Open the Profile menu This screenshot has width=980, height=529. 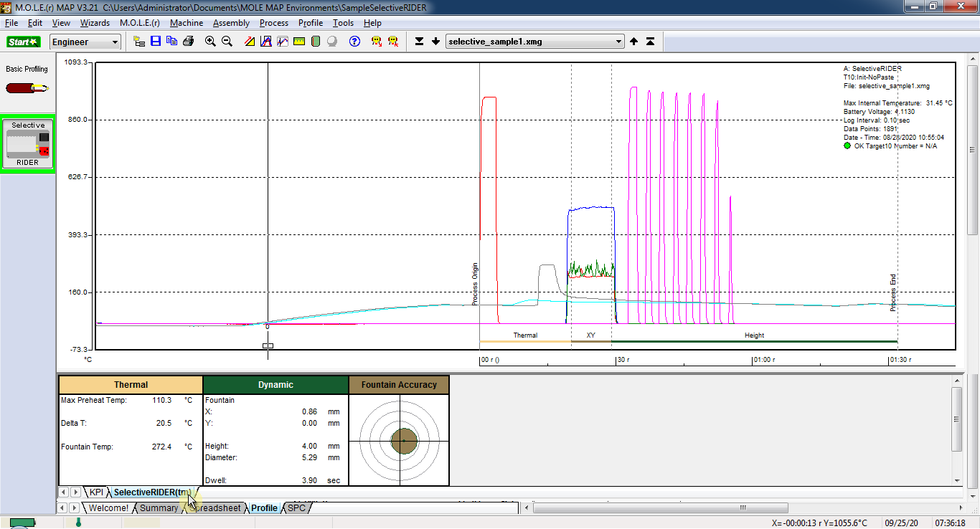pyautogui.click(x=311, y=23)
